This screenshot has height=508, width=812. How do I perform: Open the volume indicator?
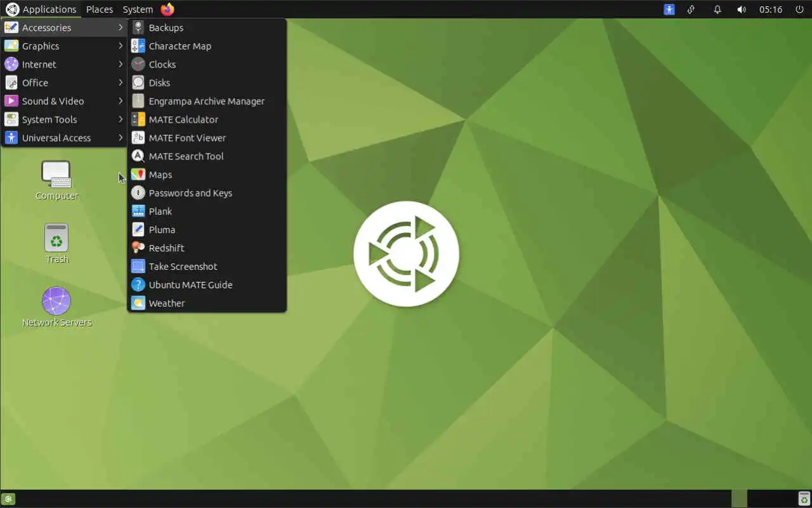(742, 10)
